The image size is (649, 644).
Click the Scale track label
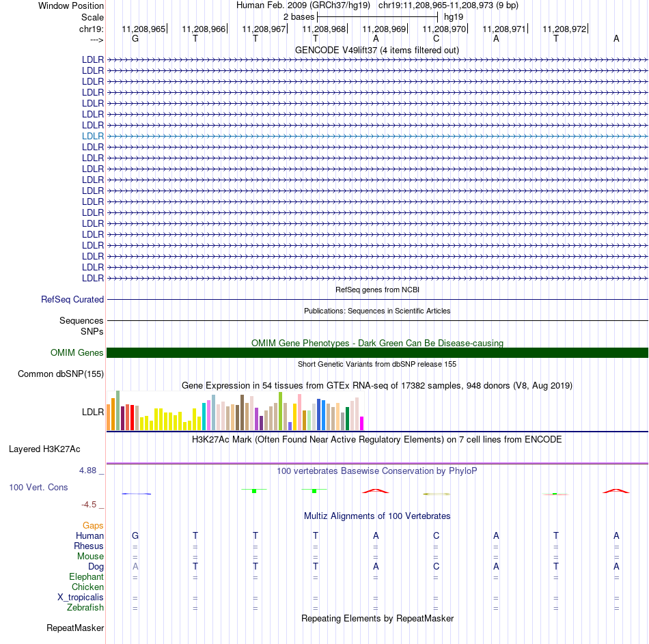point(92,17)
